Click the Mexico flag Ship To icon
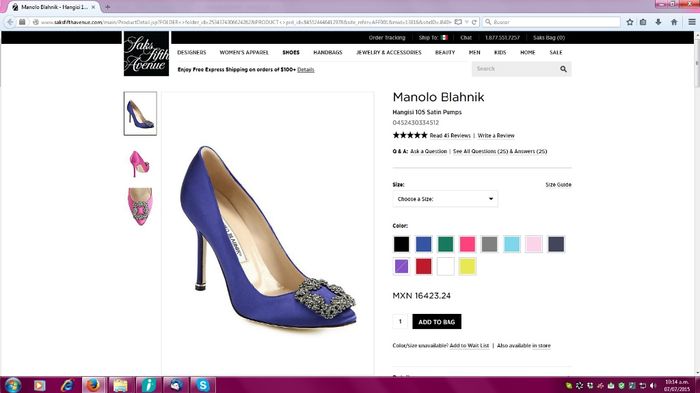The height and width of the screenshot is (393, 700). (x=444, y=38)
